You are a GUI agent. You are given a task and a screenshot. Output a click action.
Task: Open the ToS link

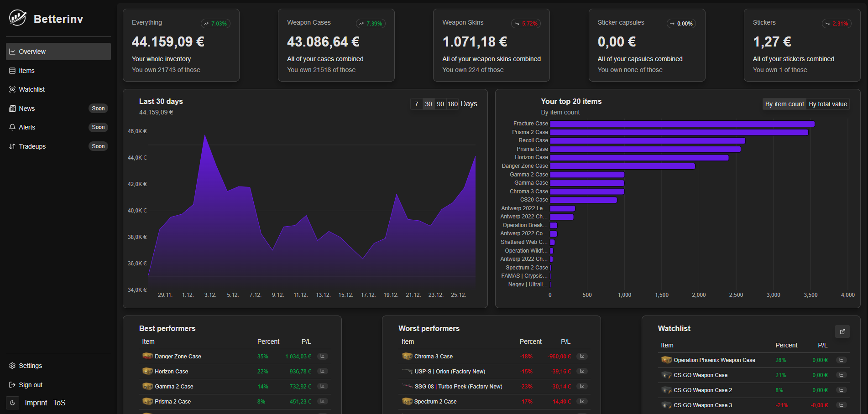click(59, 403)
